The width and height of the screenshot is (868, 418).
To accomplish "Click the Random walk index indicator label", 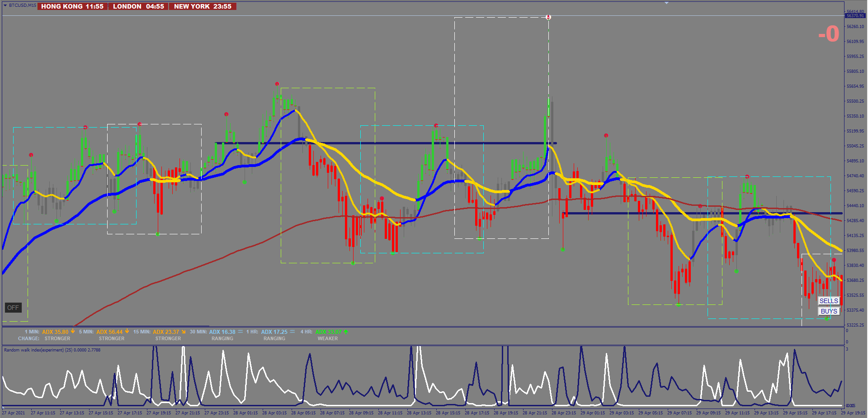I will click(52, 350).
